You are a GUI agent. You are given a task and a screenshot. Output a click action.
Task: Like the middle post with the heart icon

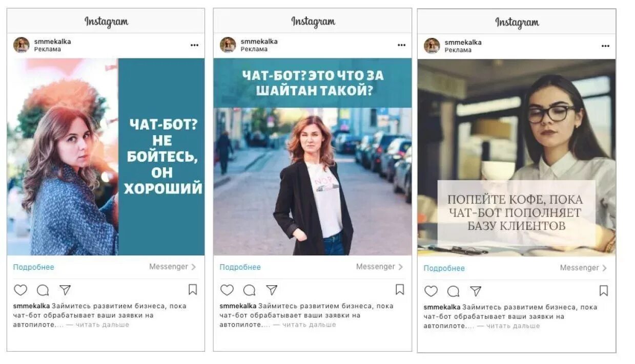227,290
